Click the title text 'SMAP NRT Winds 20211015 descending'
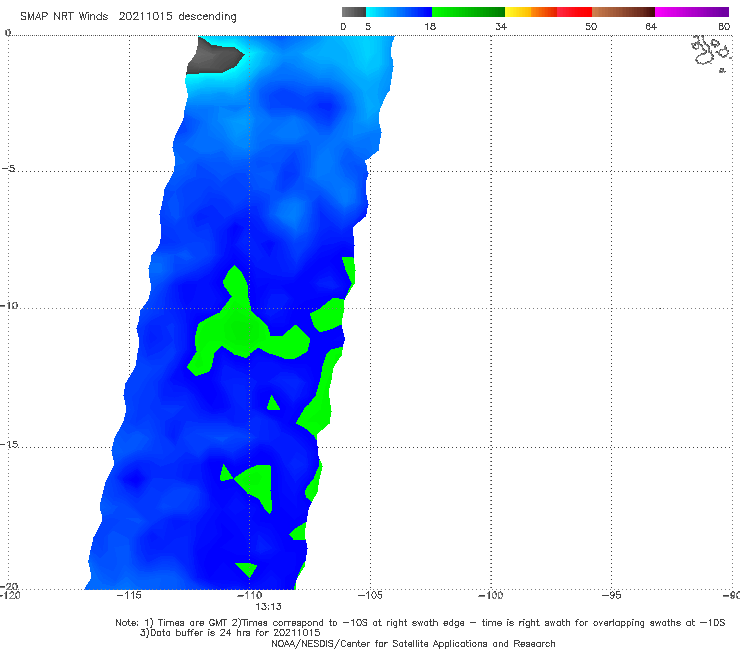740x650 pixels. coord(128,17)
